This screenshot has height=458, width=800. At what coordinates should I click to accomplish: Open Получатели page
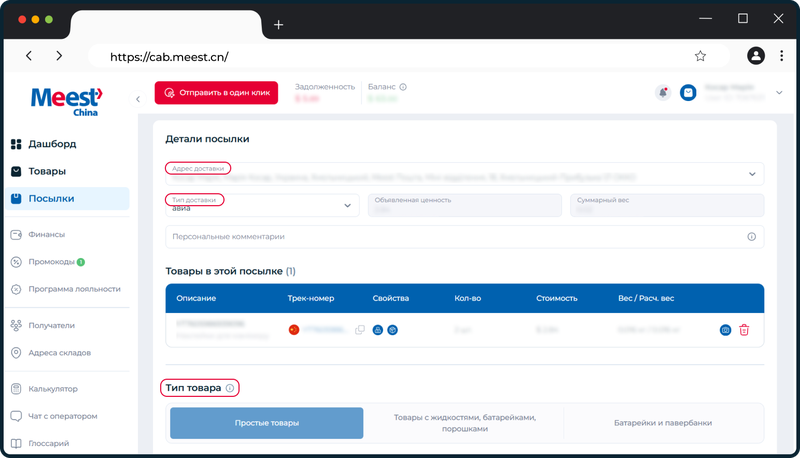tap(52, 325)
